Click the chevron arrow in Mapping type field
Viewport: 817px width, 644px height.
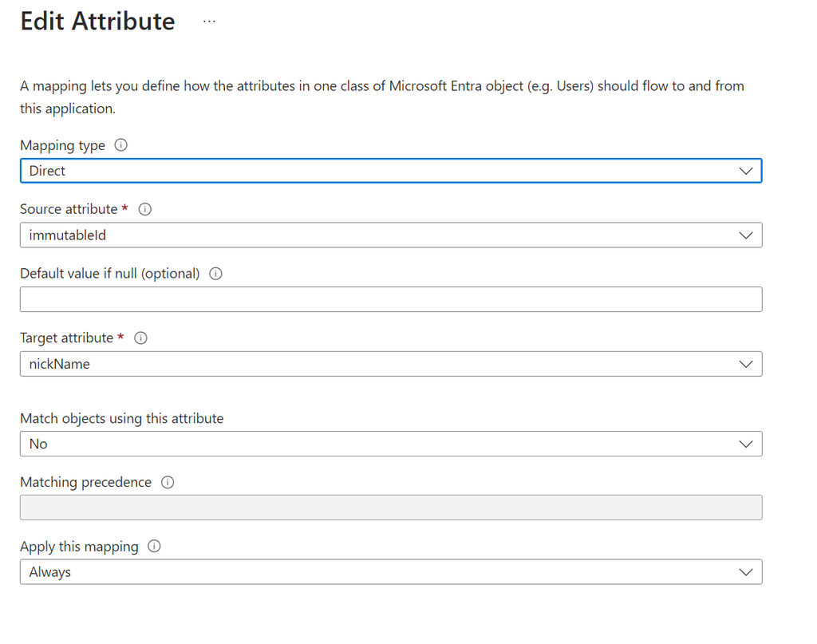[746, 171]
